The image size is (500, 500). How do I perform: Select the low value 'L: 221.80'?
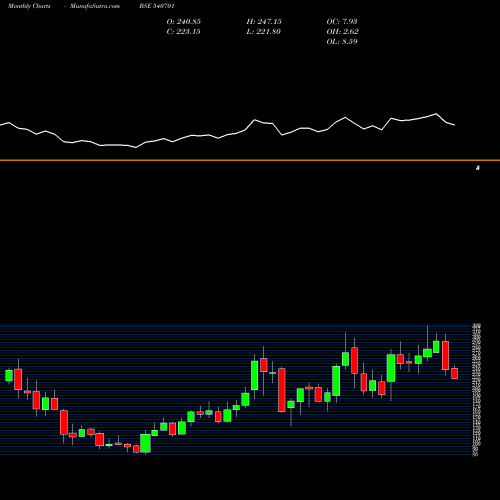click(263, 32)
